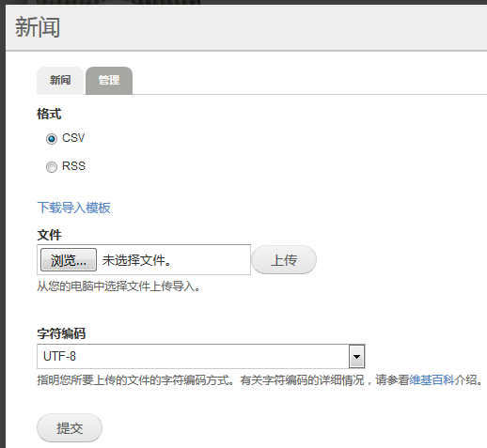Click the character encoding description text
Screen dimensions: 487x448
coord(259,380)
